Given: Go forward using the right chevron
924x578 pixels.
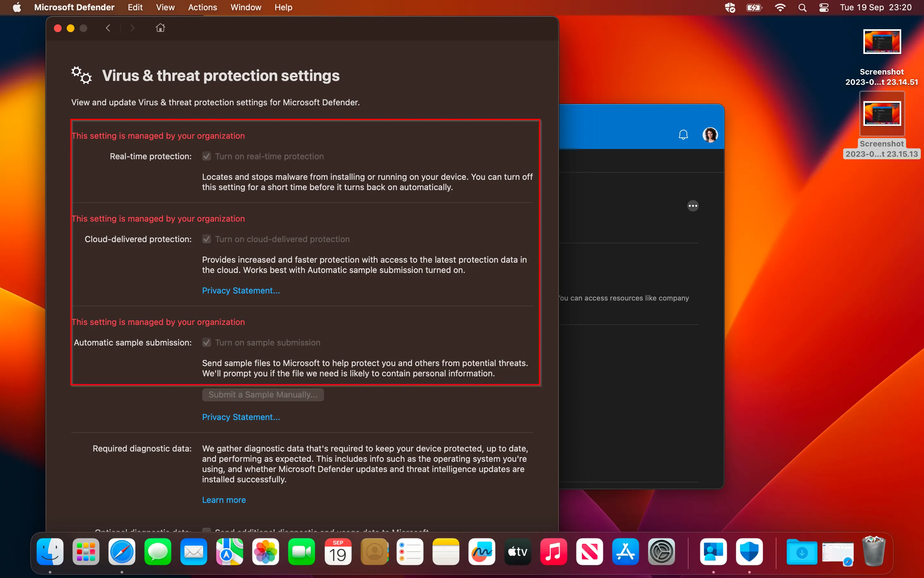Looking at the screenshot, I should pyautogui.click(x=132, y=28).
